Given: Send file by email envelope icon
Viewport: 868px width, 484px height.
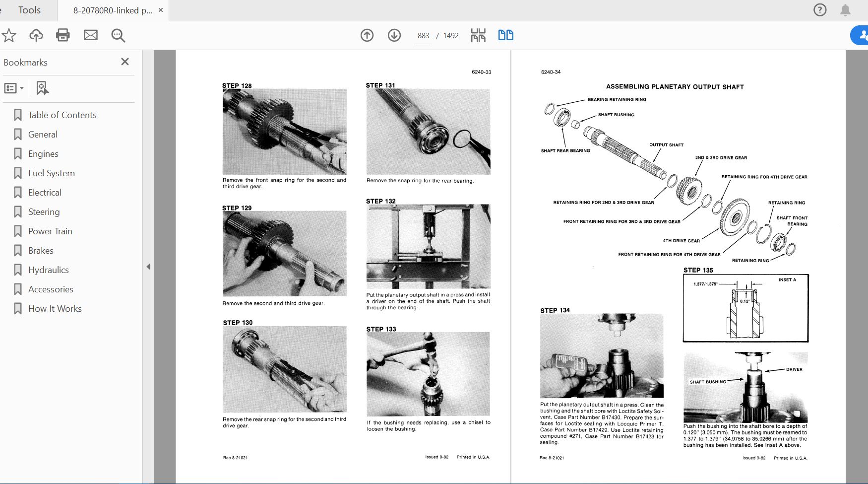Looking at the screenshot, I should tap(91, 35).
